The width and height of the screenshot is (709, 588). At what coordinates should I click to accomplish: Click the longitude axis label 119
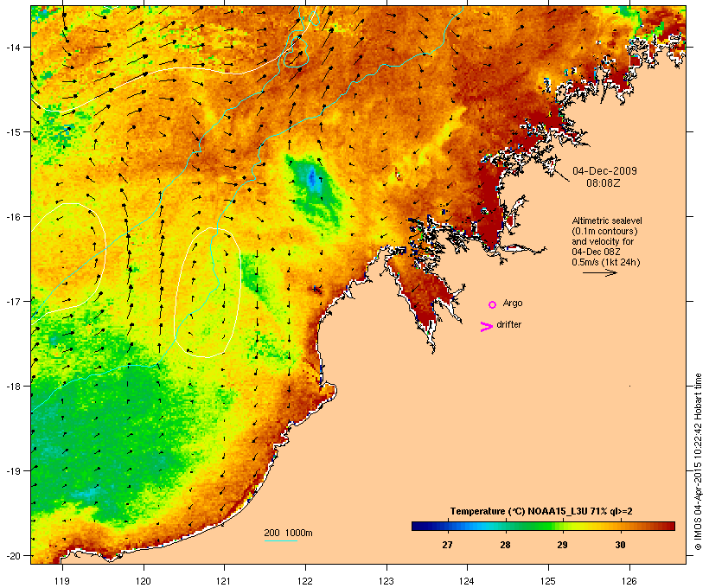pos(62,581)
